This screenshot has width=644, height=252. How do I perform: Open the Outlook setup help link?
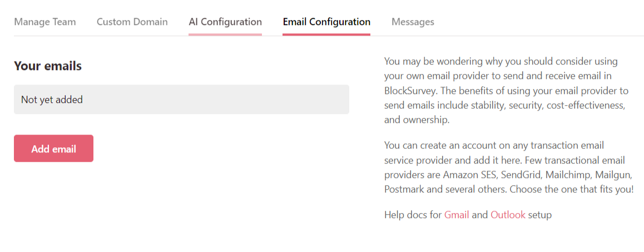pyautogui.click(x=508, y=215)
